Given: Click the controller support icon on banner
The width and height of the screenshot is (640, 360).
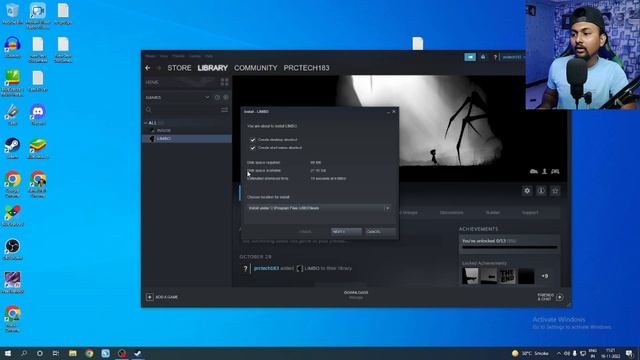Looking at the screenshot, I should (x=555, y=171).
